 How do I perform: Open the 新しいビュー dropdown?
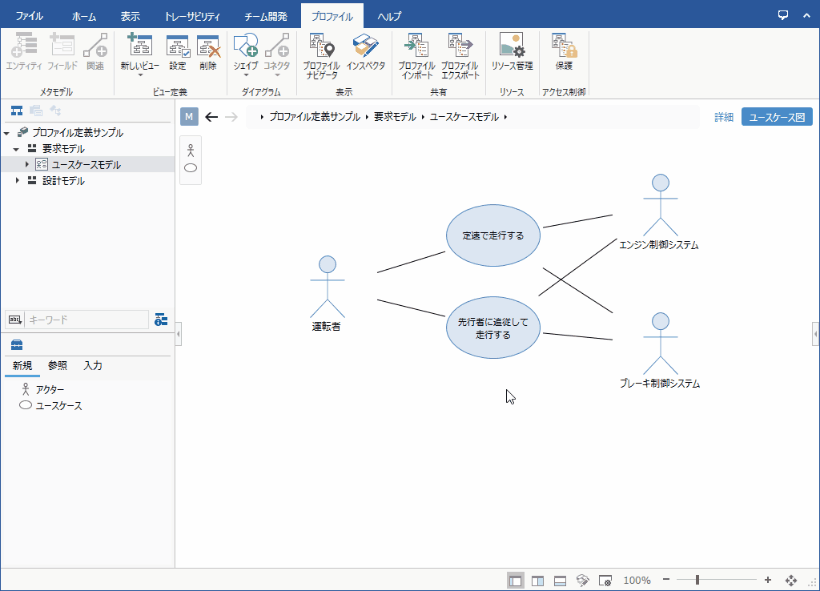click(x=139, y=73)
